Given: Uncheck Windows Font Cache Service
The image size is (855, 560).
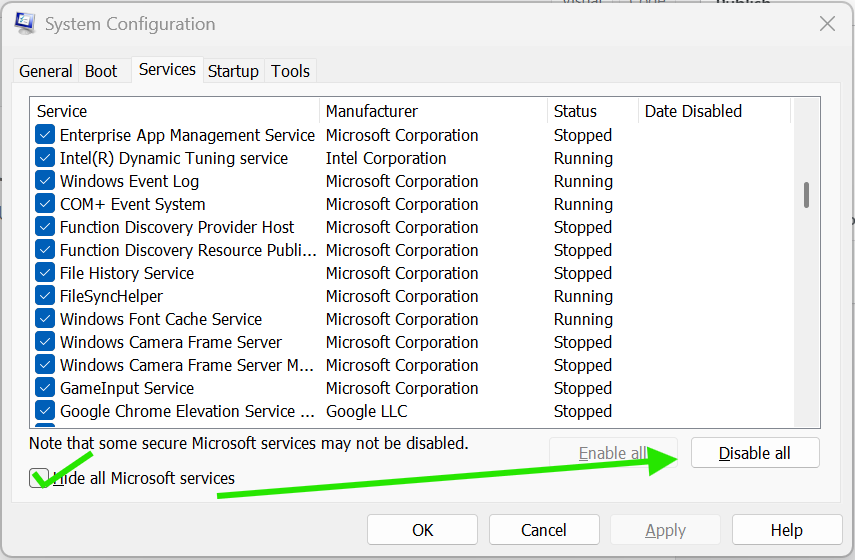Looking at the screenshot, I should [x=45, y=318].
